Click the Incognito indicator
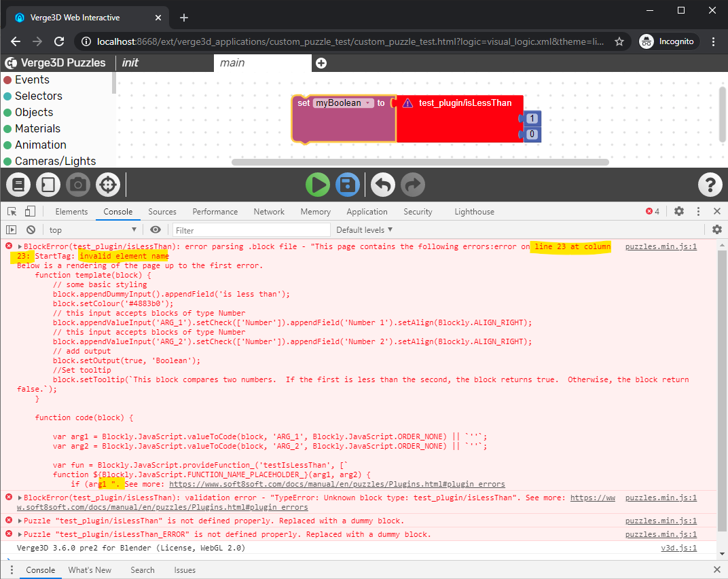Screen dimensions: 728x579 [x=668, y=42]
